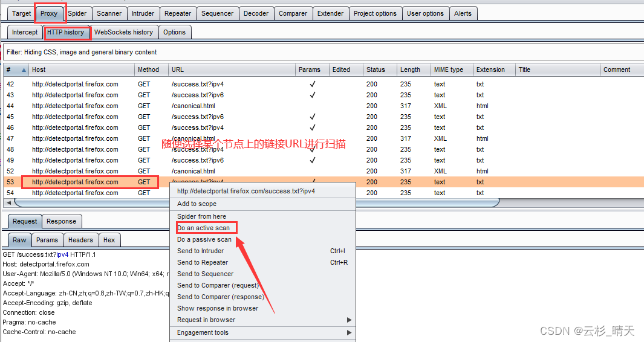Open the Repeater tab
Image resolution: width=644 pixels, height=342 pixels.
click(x=178, y=13)
